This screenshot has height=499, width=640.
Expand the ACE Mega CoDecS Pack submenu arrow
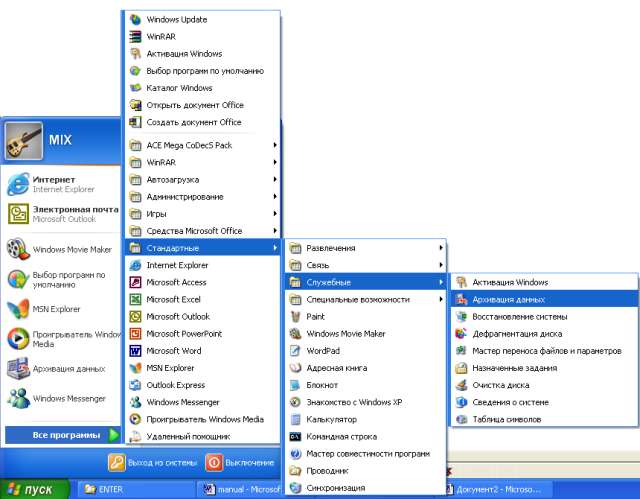275,145
